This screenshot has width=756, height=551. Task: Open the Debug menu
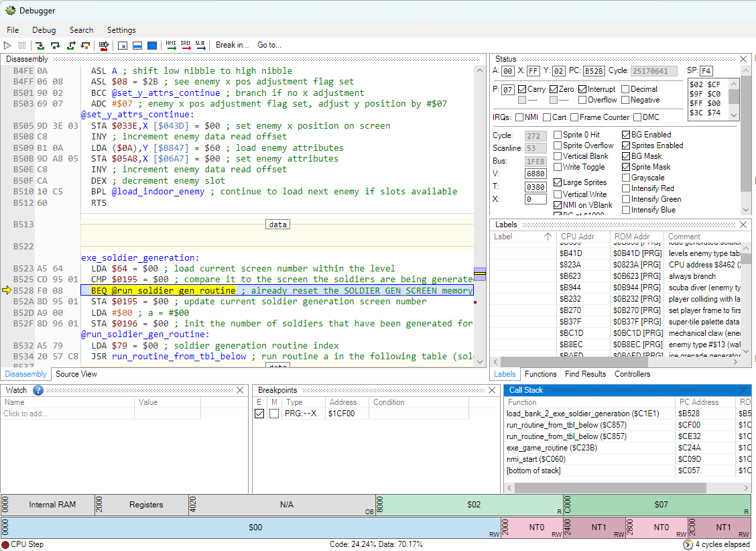tap(44, 30)
